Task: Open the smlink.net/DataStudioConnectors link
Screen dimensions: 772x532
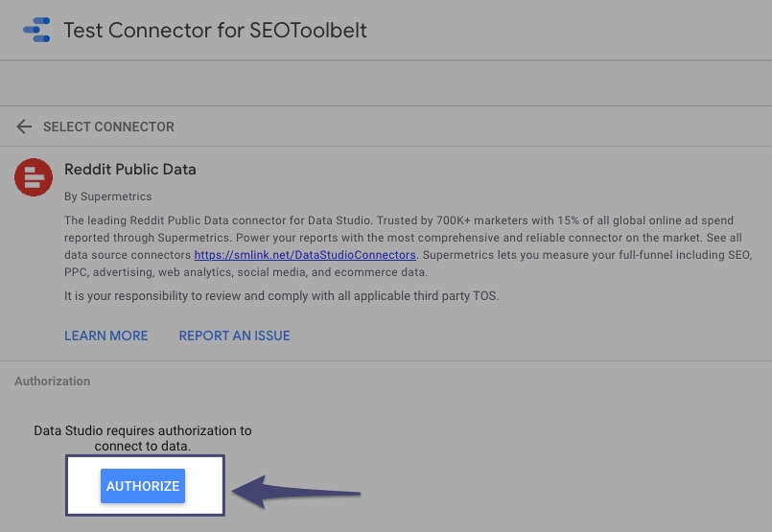Action: coord(305,255)
